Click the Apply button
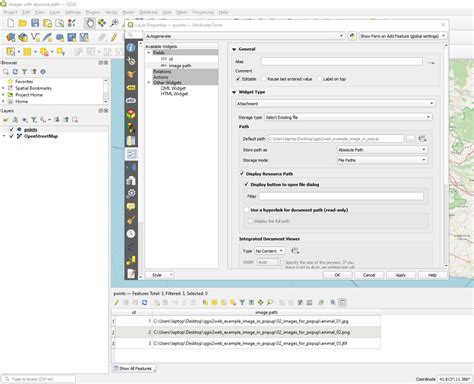This screenshot has width=474, height=384. [401, 275]
